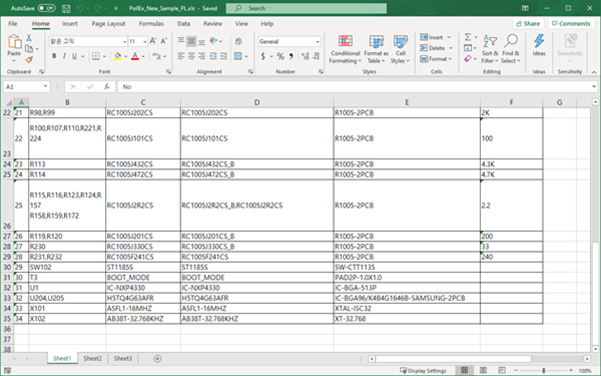The height and width of the screenshot is (376, 601).
Task: Decrease font size with the smaller A
Action: click(163, 41)
